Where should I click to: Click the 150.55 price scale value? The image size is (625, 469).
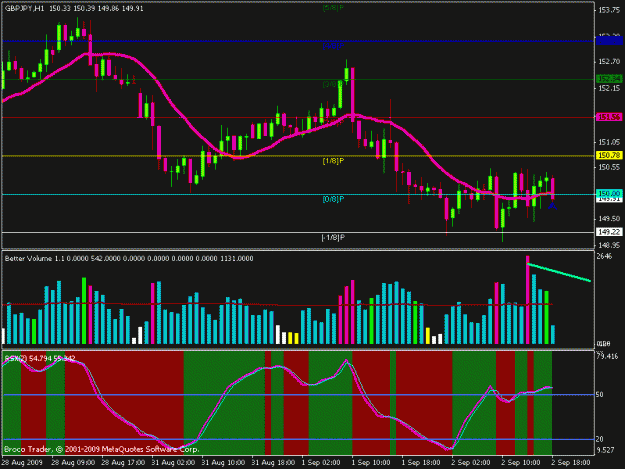(609, 167)
